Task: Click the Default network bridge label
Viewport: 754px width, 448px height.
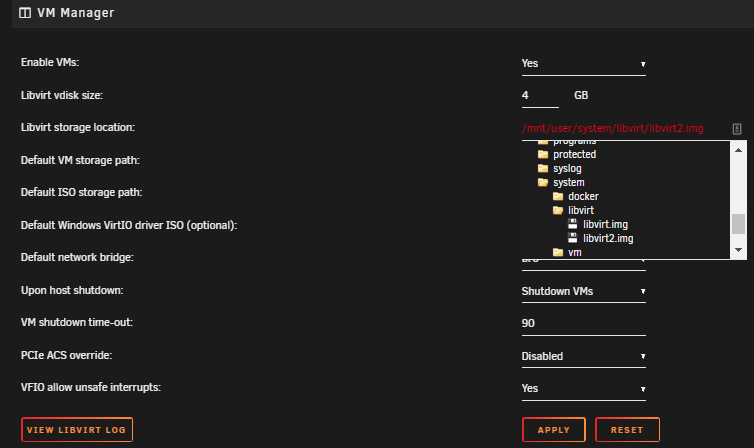Action: [x=77, y=258]
